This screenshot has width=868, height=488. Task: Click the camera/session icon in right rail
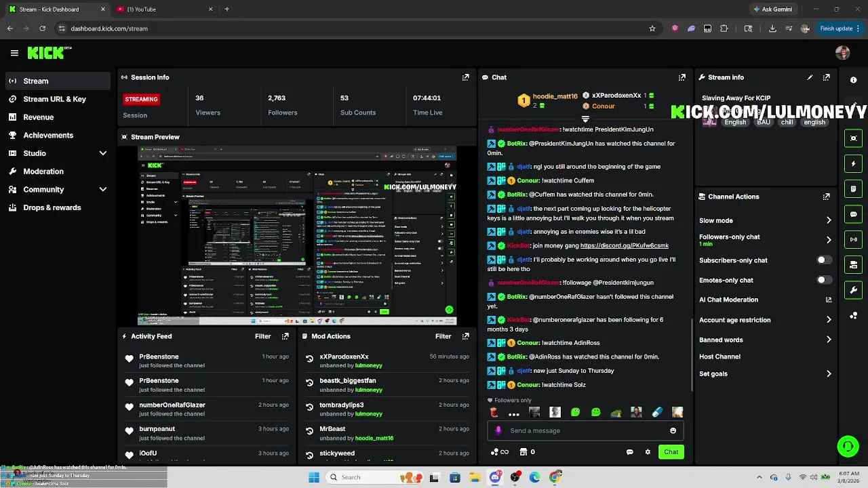[853, 265]
